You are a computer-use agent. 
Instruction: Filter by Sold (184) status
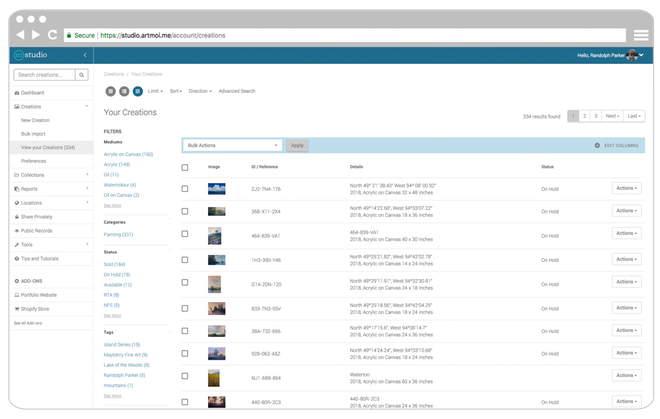pos(114,264)
